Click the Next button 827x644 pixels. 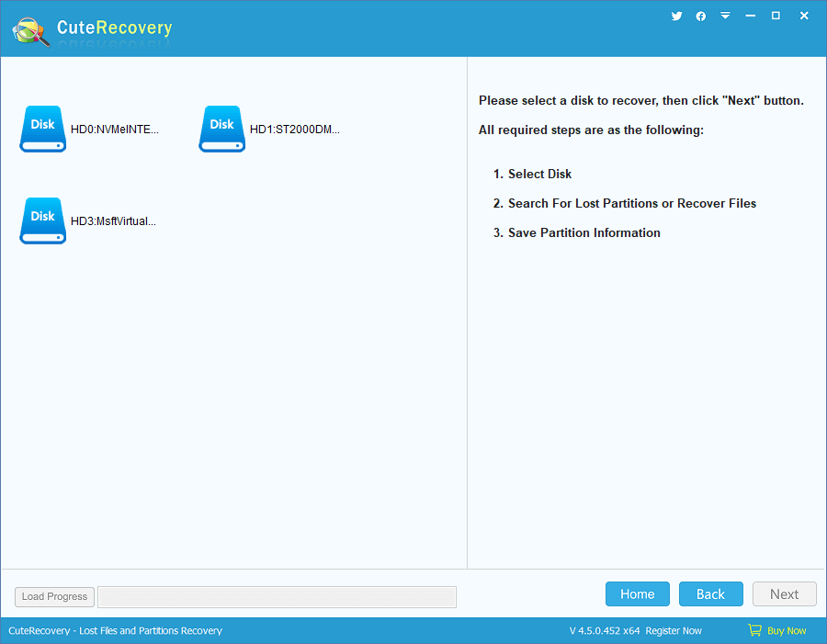coord(785,593)
